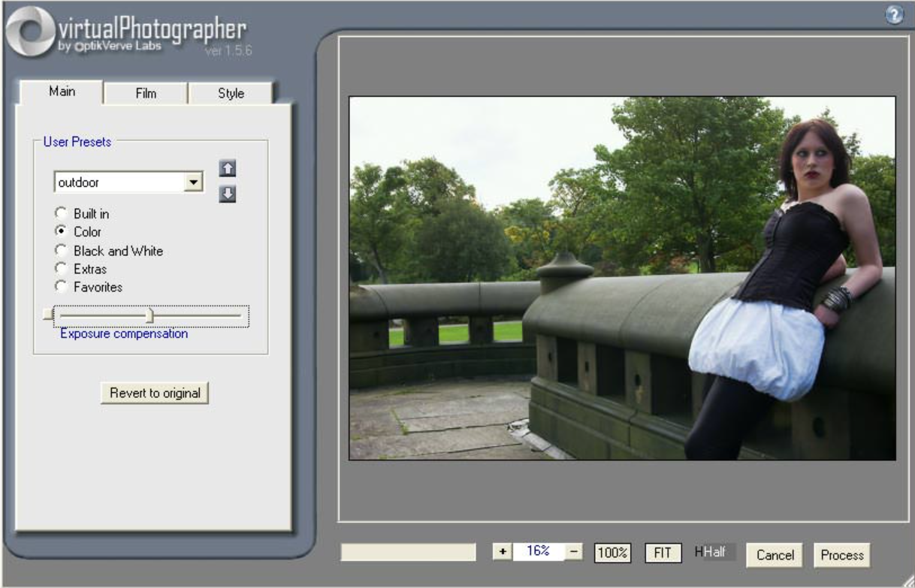Set preview zoom to 100%

pyautogui.click(x=613, y=553)
